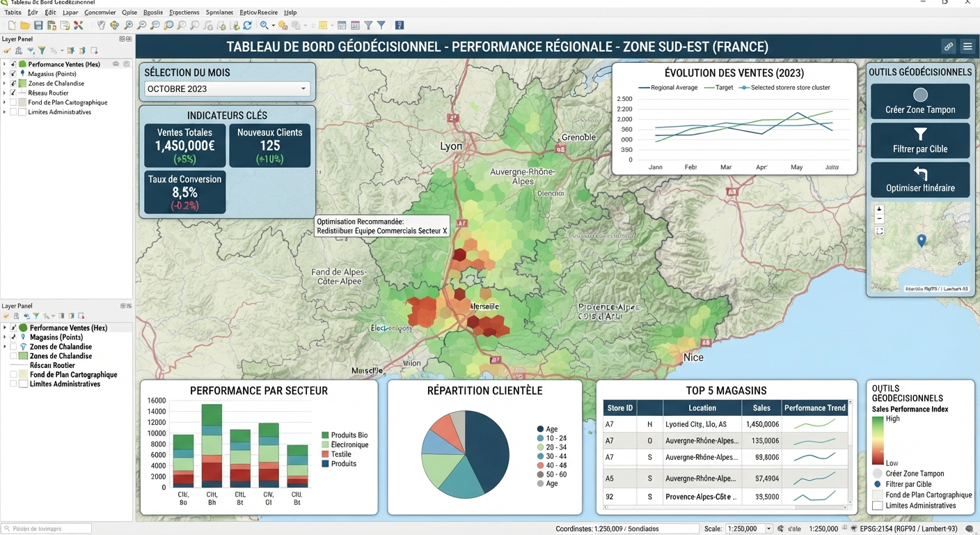This screenshot has width=980, height=535.
Task: Click the Filtrer par Cible button
Action: 920,141
